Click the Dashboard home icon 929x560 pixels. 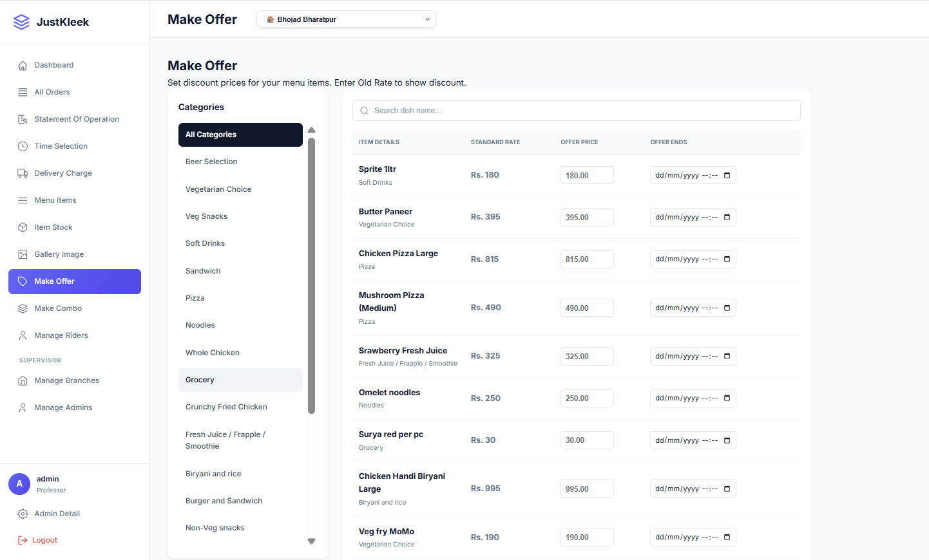click(x=23, y=66)
